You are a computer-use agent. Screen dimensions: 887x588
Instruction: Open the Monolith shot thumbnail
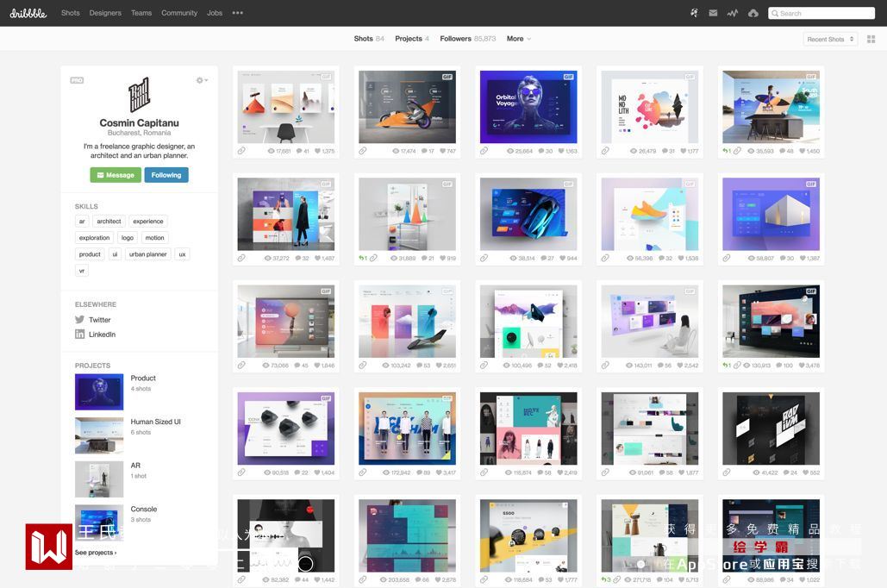pyautogui.click(x=649, y=107)
